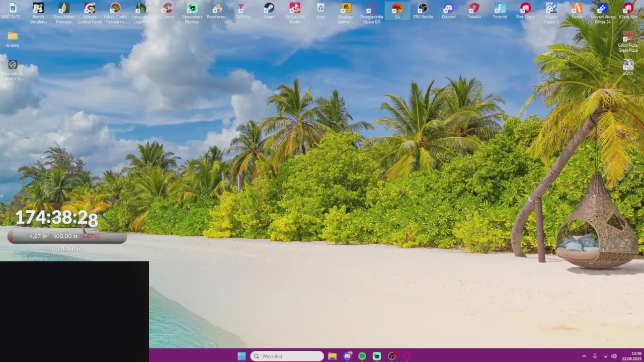This screenshot has width=644, height=362.
Task: Select League of Legends desktop icon
Action: tap(141, 13)
